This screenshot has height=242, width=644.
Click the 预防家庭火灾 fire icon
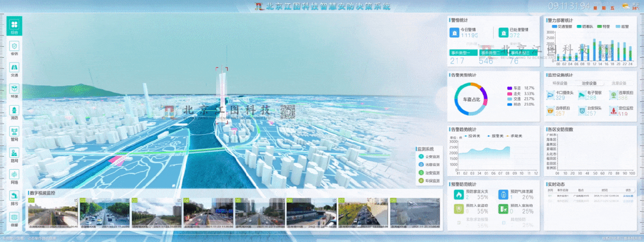click(x=458, y=195)
